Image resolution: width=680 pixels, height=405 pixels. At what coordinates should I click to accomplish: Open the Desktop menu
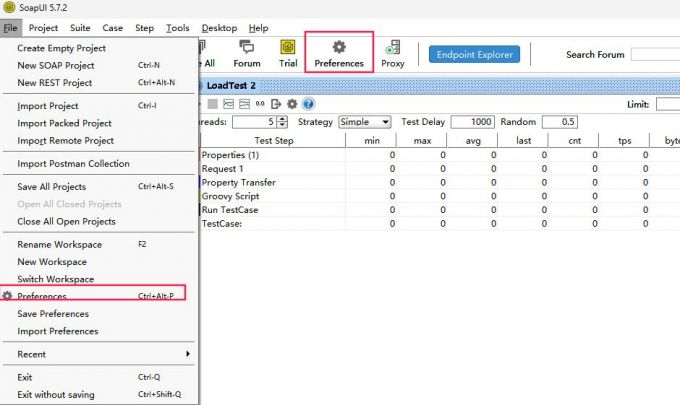click(x=219, y=28)
